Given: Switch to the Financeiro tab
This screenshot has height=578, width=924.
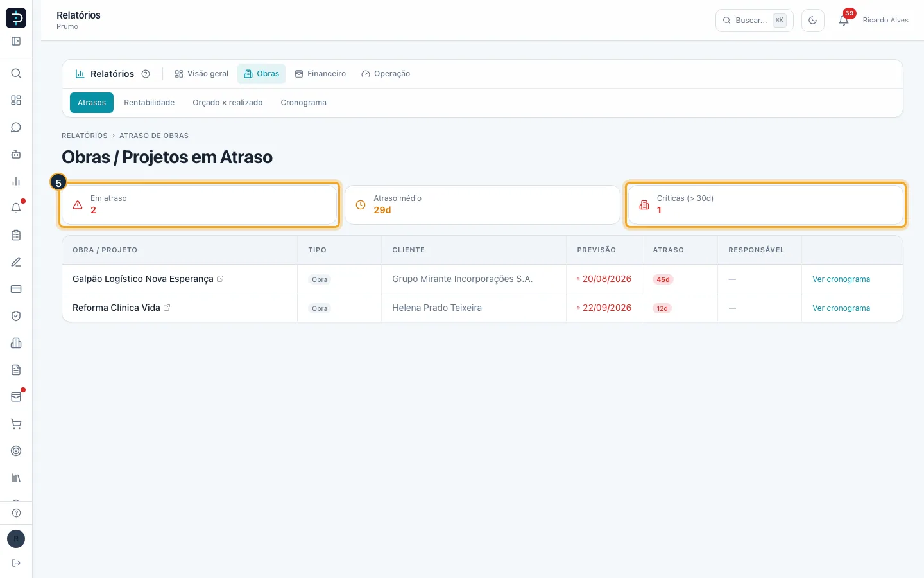Looking at the screenshot, I should pos(320,74).
